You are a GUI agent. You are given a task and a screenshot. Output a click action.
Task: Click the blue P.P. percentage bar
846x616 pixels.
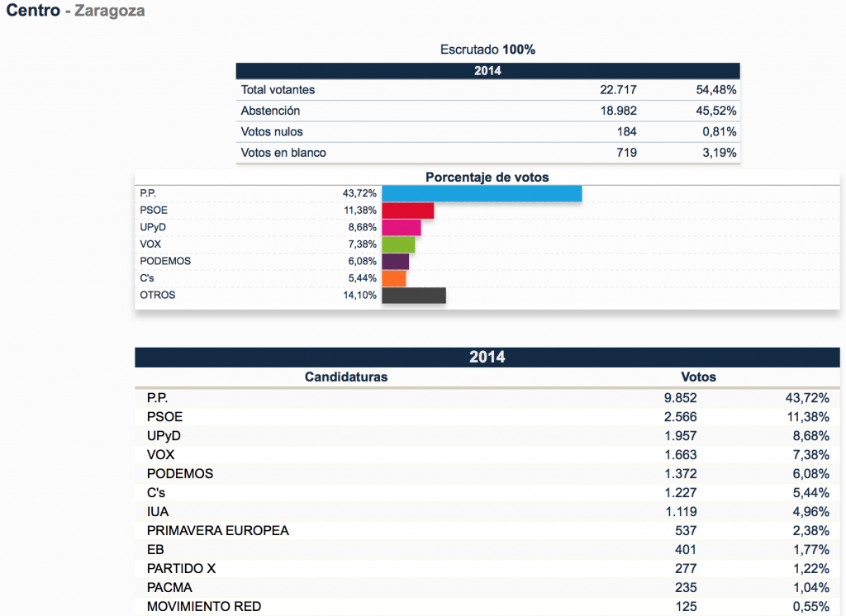[x=482, y=193]
